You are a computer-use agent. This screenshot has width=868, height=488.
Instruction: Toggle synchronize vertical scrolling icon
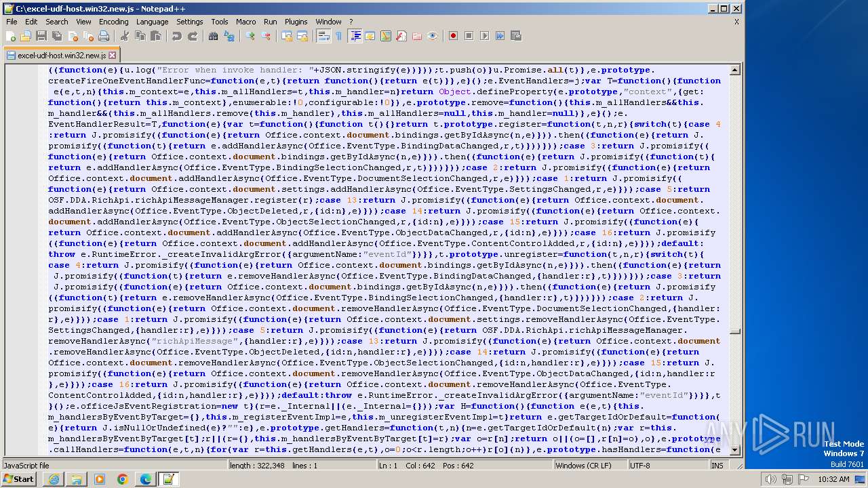pos(287,36)
